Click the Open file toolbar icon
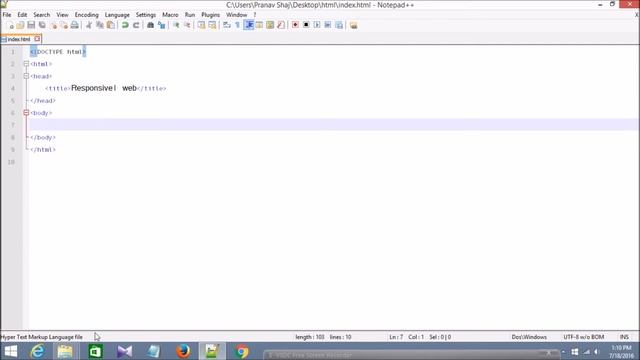Viewport: 640px width, 360px height. (20, 25)
